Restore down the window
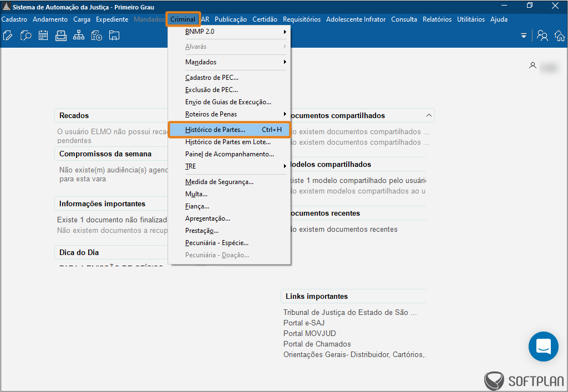Viewport: 568px width, 392px height. (x=530, y=6)
